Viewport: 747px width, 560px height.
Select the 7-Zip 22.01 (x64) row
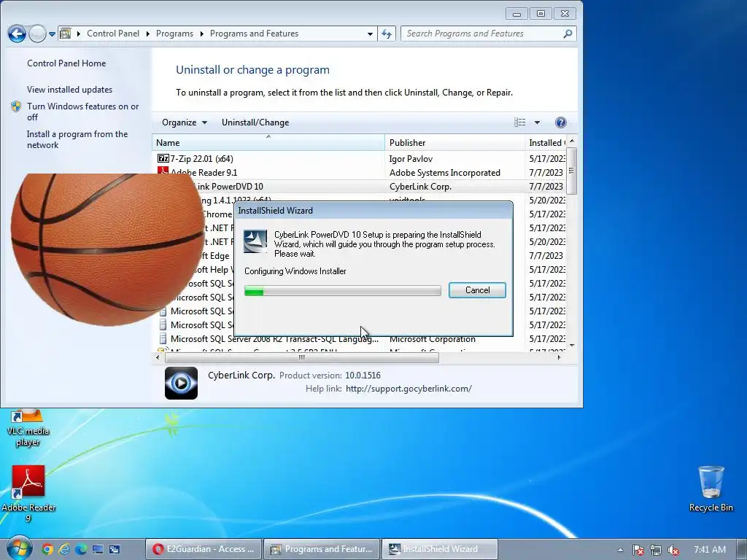(x=360, y=158)
